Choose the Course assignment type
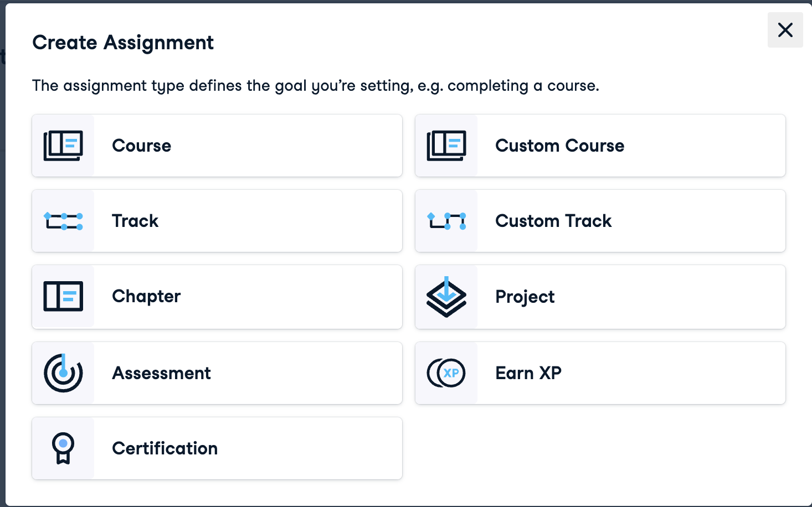Screen dimensions: 812x507 [x=142, y=146]
